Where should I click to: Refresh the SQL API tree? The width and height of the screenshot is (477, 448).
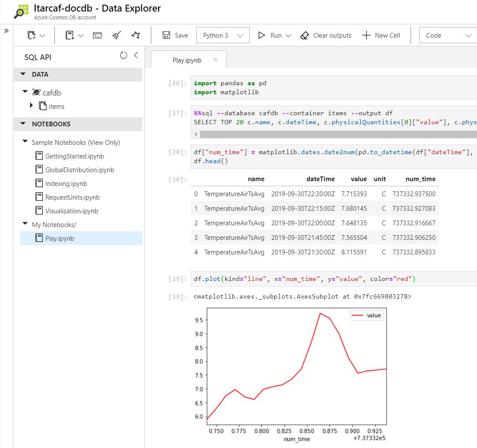[123, 55]
